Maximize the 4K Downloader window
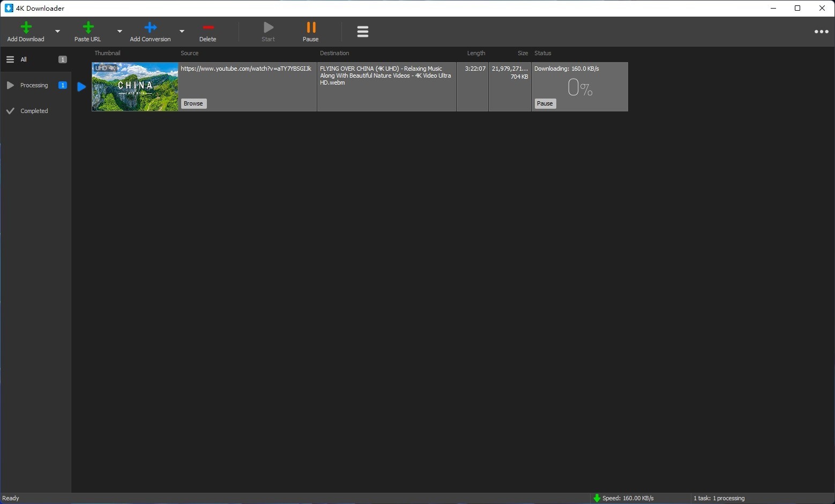The height and width of the screenshot is (504, 835). coord(797,8)
